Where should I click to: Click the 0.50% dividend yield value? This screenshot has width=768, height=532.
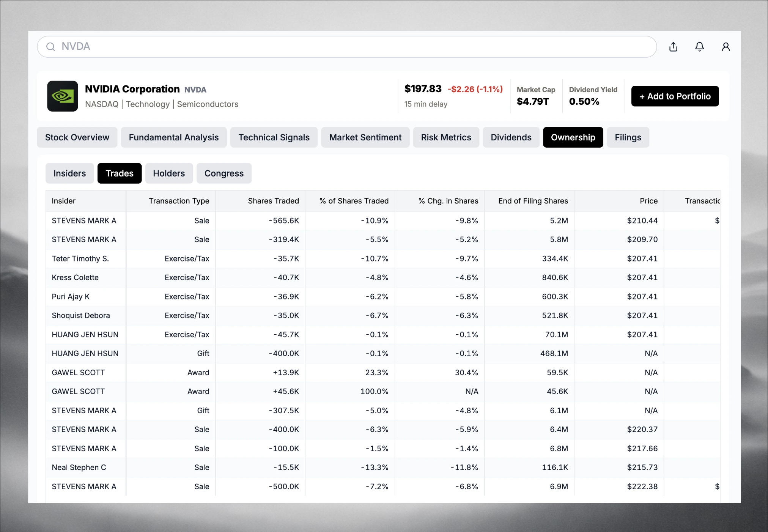tap(584, 101)
